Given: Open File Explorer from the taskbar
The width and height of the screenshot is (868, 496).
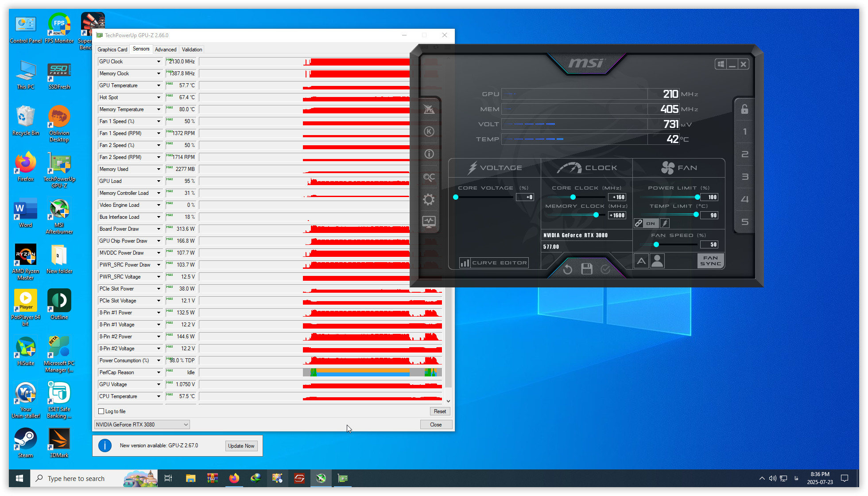Looking at the screenshot, I should point(190,478).
